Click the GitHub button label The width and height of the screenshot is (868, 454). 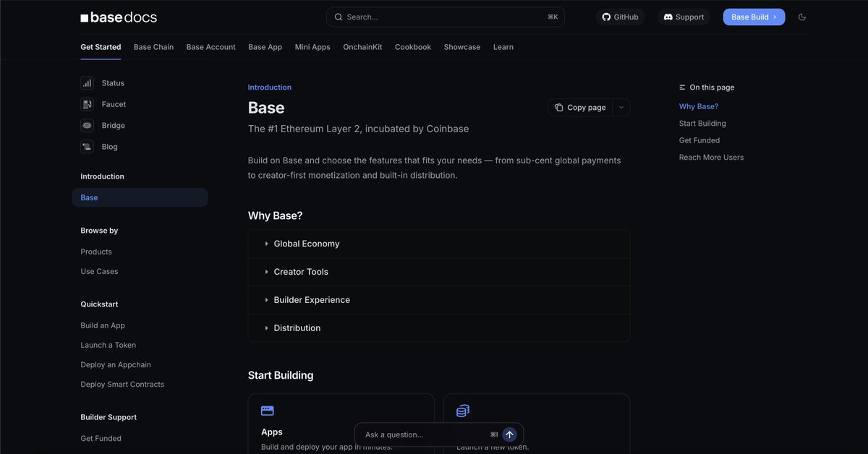(x=626, y=17)
